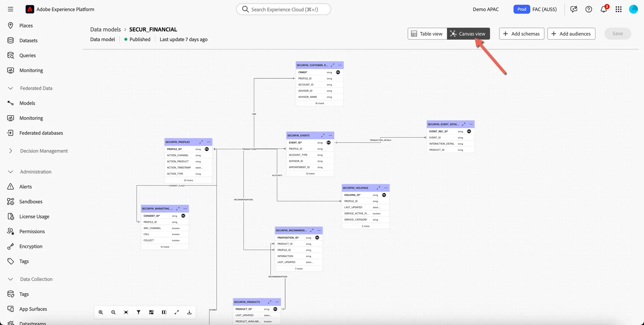
Task: Open the notifications bell
Action: point(604,9)
